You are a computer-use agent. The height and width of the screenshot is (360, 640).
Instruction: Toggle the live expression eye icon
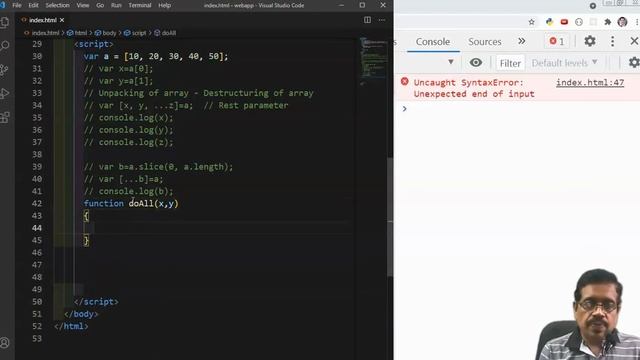(476, 62)
